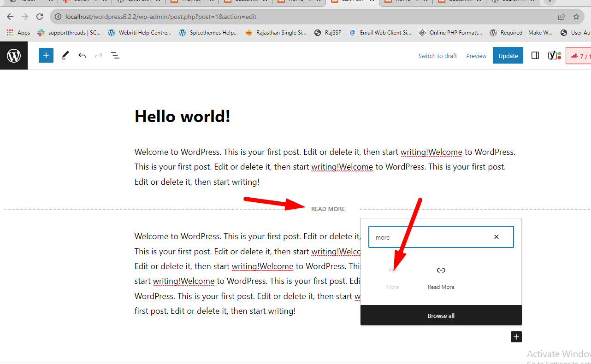Click into the second paragraph block
591x364 pixels.
pyautogui.click(x=247, y=274)
